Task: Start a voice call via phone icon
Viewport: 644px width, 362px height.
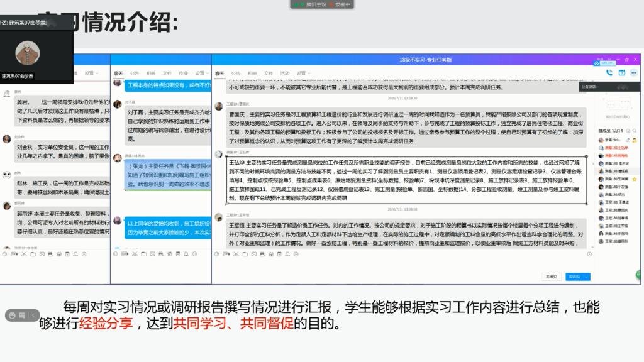Action: (x=609, y=73)
